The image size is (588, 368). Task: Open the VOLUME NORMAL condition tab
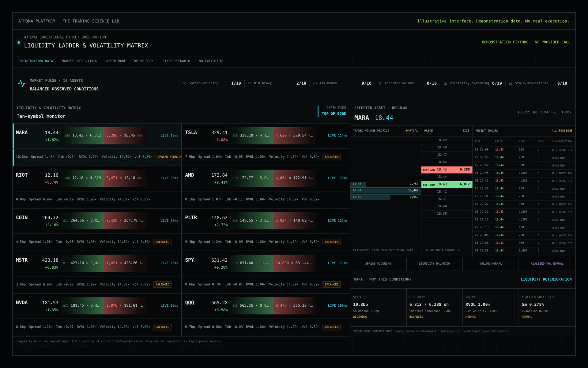(x=491, y=264)
